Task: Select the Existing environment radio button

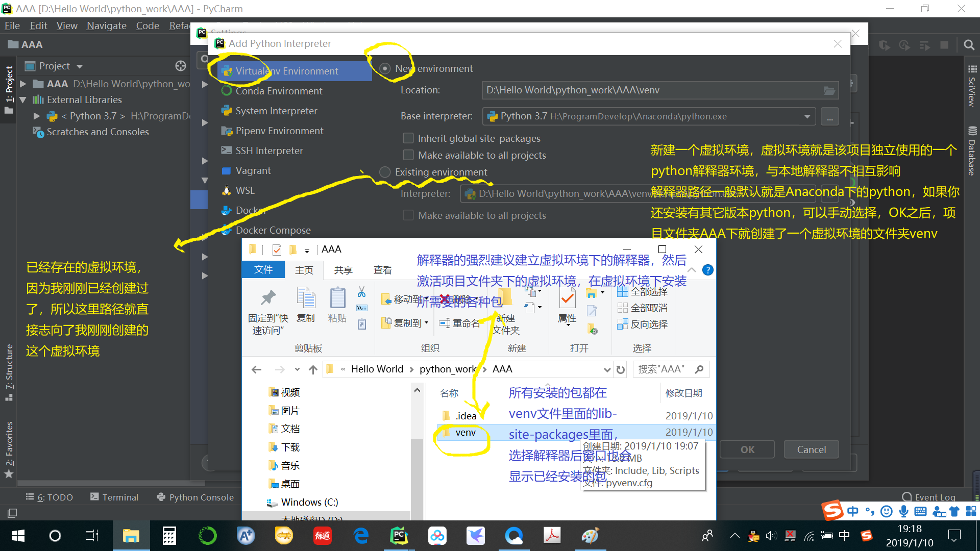Action: (385, 172)
